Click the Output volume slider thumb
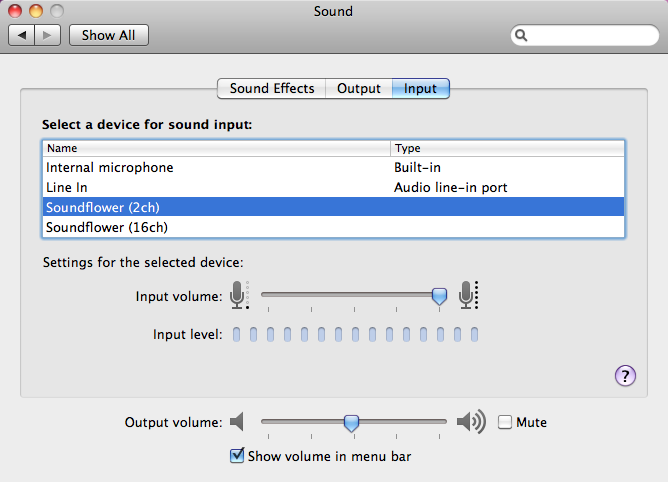This screenshot has width=668, height=482. [351, 423]
